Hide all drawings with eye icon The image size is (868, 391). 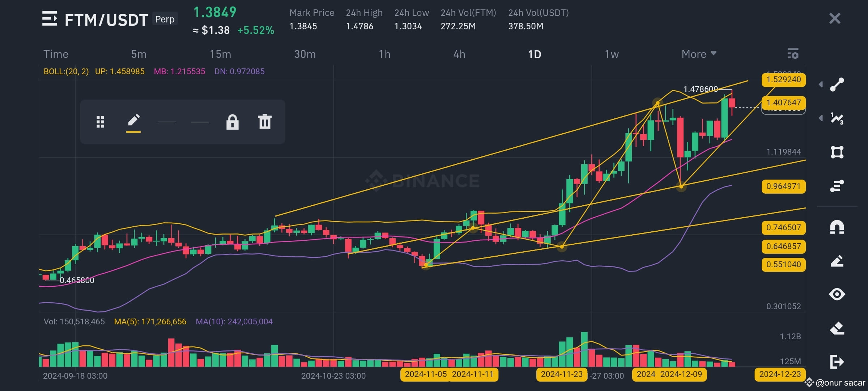(x=837, y=294)
